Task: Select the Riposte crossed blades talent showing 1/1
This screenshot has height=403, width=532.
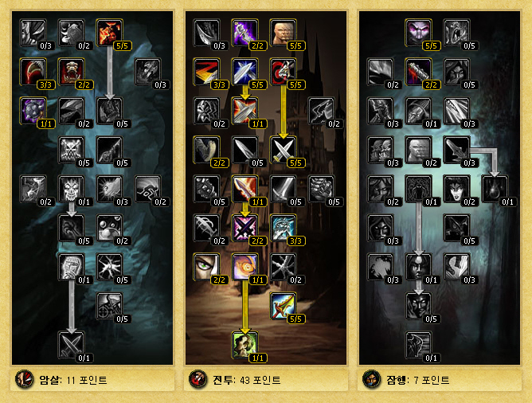Action: coord(245,111)
